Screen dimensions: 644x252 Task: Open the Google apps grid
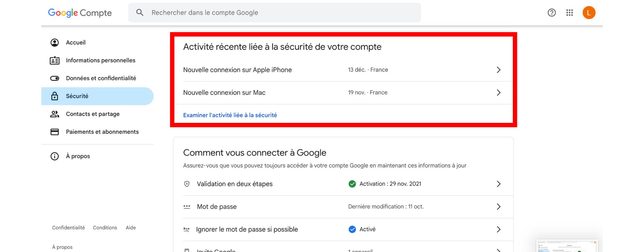(569, 13)
